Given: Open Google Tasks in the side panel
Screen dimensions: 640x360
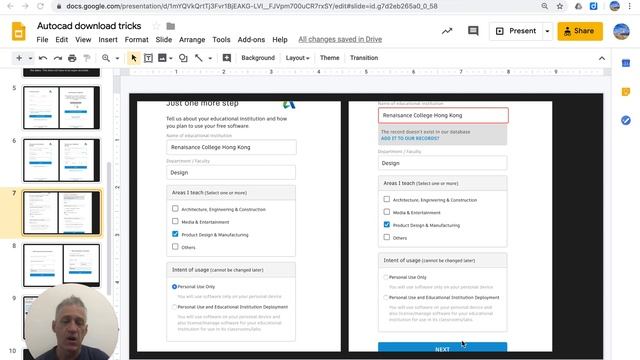Looking at the screenshot, I should click(626, 120).
